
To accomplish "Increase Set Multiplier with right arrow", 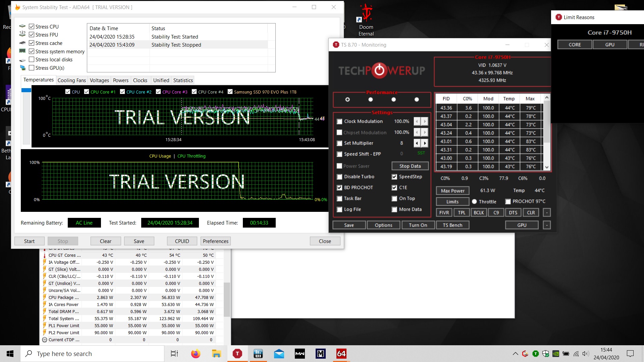I will [x=425, y=143].
